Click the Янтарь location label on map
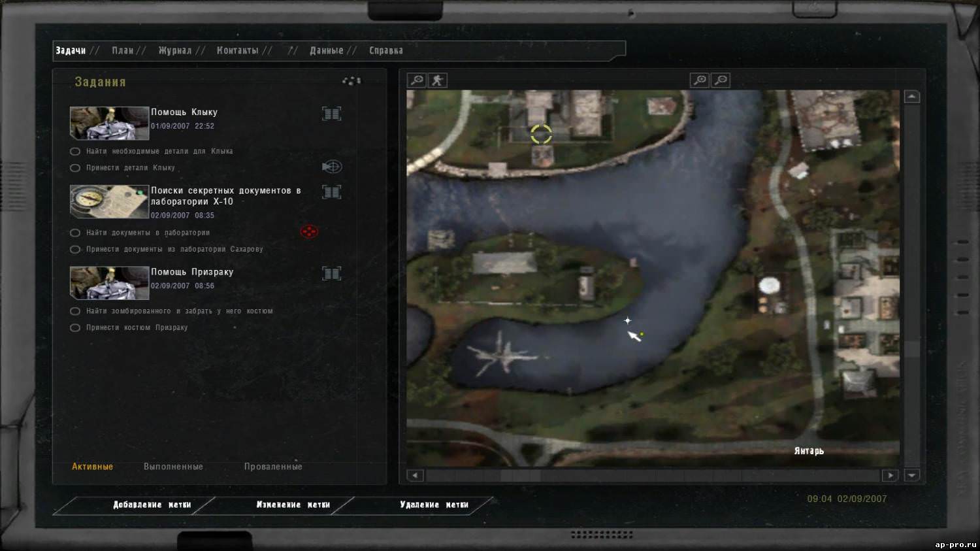 [809, 451]
